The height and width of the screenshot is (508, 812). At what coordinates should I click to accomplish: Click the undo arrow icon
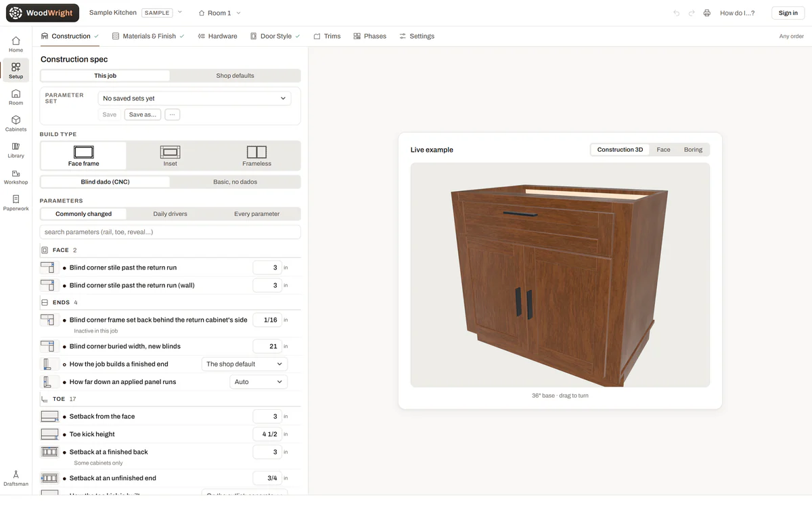[677, 13]
